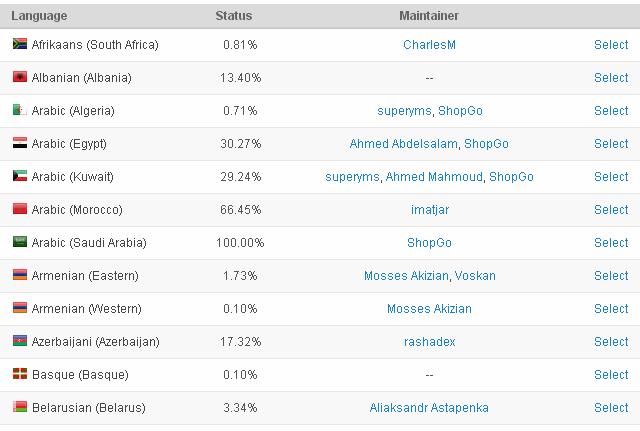Click the Kuwait flag icon

[19, 177]
